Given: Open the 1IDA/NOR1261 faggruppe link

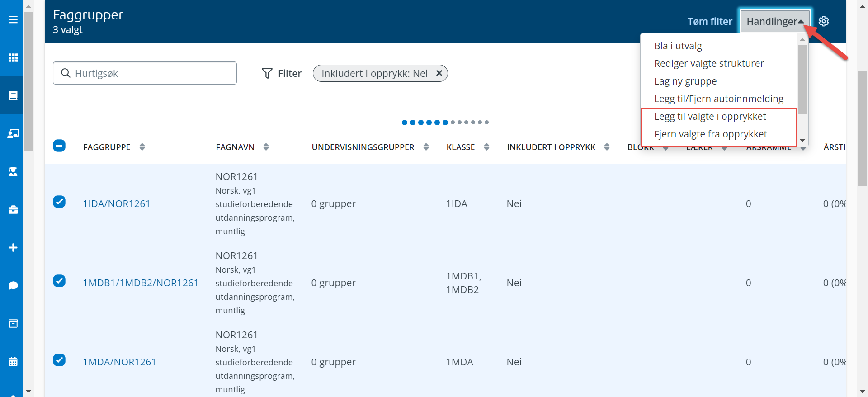Looking at the screenshot, I should pyautogui.click(x=117, y=204).
